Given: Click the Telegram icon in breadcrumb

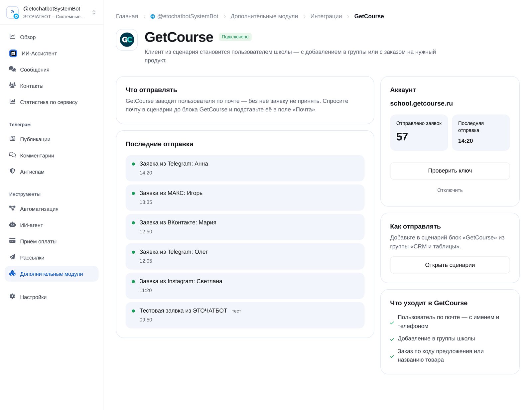Looking at the screenshot, I should (153, 16).
